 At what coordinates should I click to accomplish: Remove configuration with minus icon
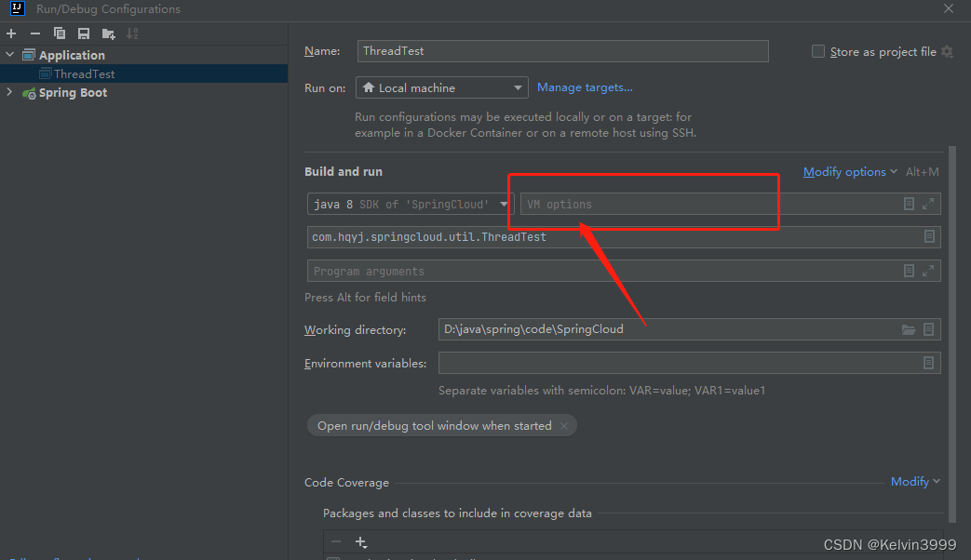[x=35, y=33]
